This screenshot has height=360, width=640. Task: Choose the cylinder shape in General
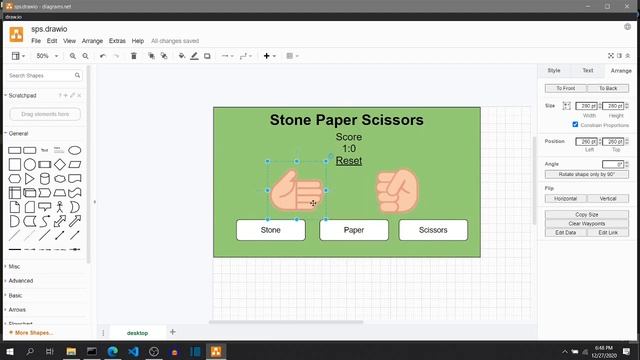[x=44, y=178]
